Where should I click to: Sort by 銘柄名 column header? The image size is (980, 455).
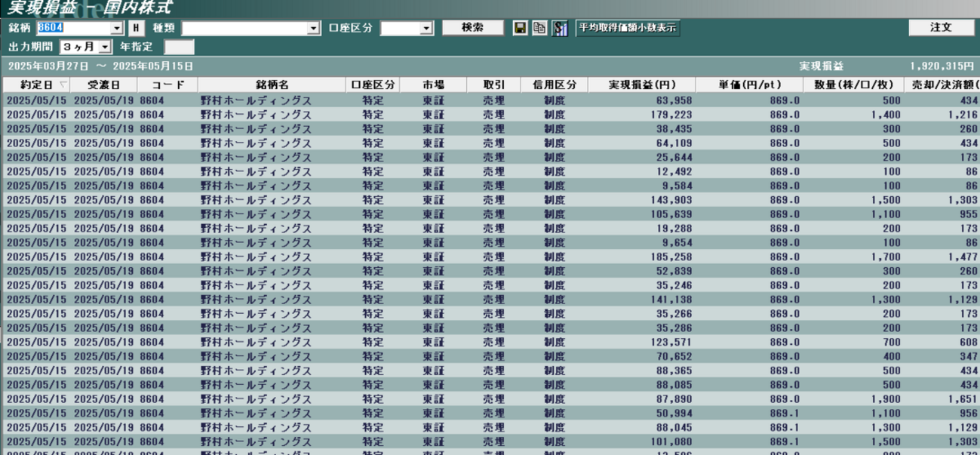coord(272,85)
